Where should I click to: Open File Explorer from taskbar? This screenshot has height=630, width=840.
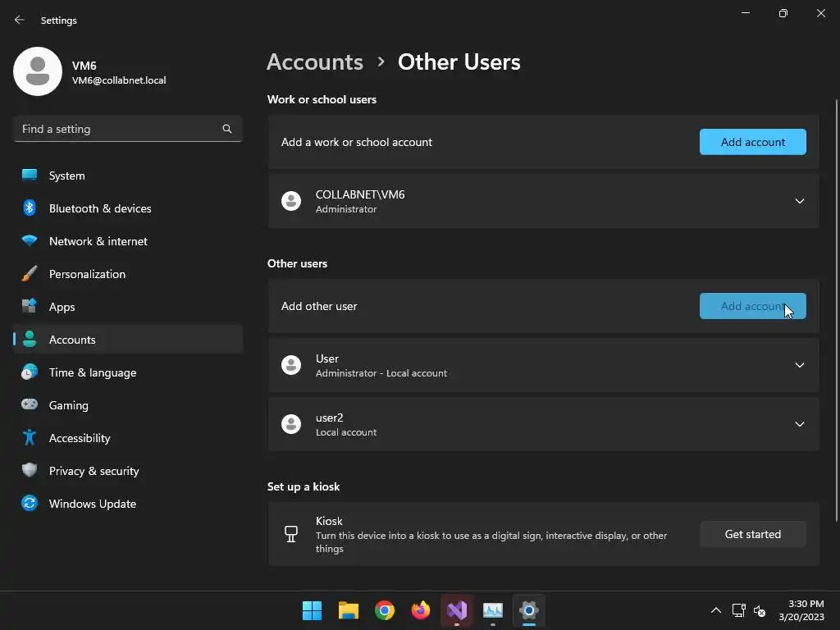click(x=348, y=610)
